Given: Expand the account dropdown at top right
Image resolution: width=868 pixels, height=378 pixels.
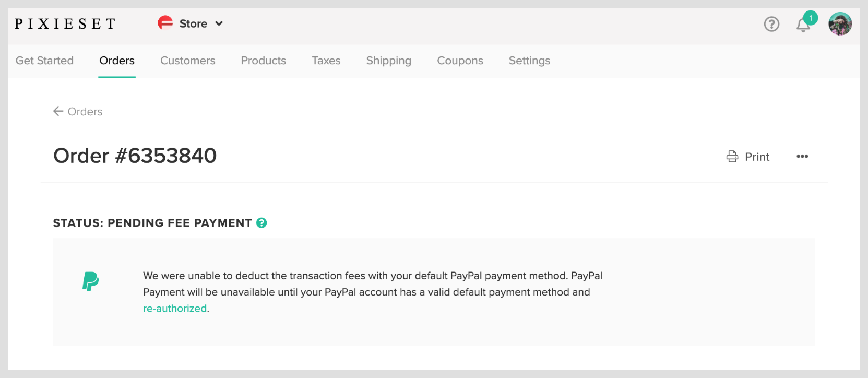Looking at the screenshot, I should [840, 23].
